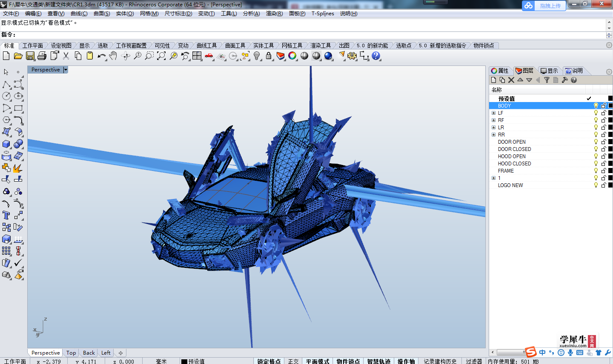Select the Rotate view tool

click(x=126, y=56)
